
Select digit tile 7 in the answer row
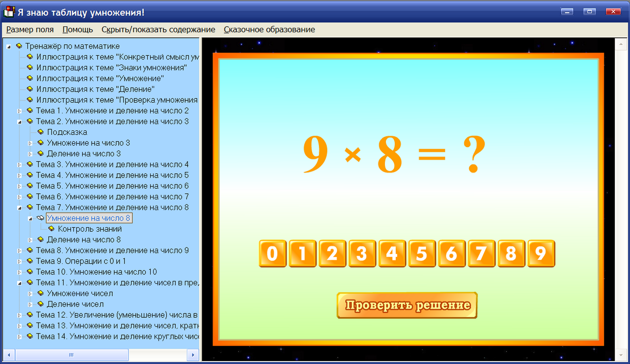(481, 254)
